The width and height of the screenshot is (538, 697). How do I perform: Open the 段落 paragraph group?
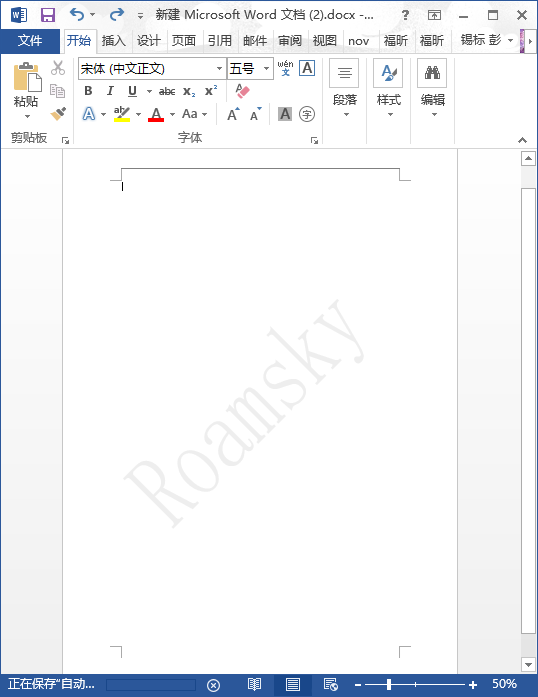pyautogui.click(x=345, y=88)
